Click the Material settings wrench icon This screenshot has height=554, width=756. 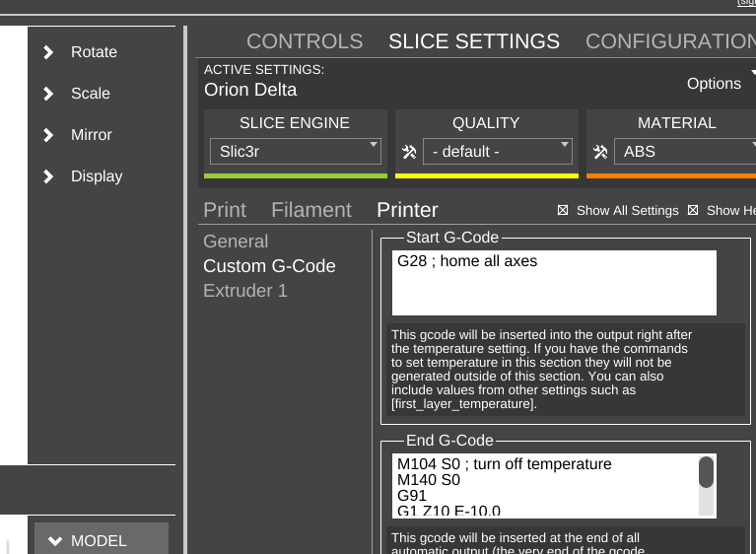pos(599,152)
